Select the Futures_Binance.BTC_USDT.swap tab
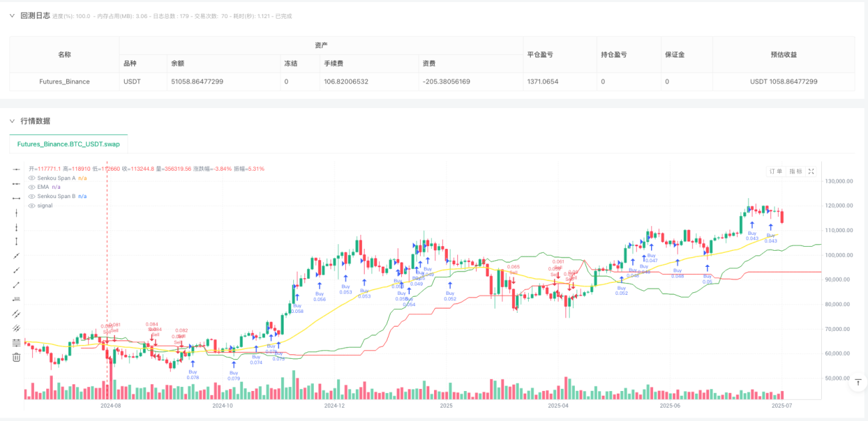 [69, 143]
